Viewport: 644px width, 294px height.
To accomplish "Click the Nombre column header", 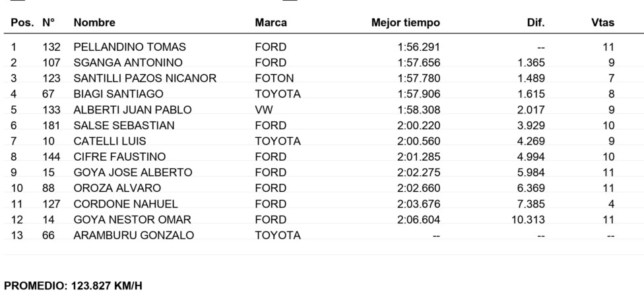I will 94,22.
